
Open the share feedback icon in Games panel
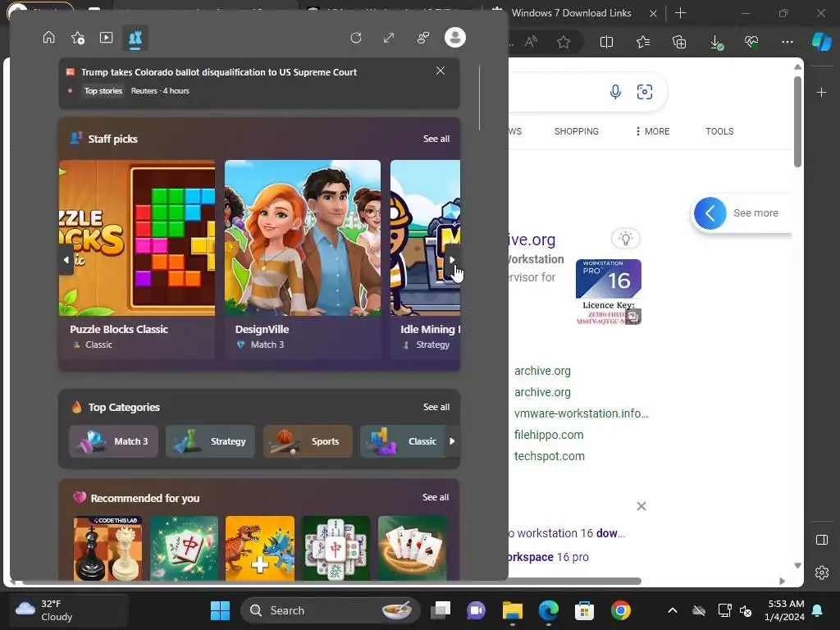pos(422,38)
